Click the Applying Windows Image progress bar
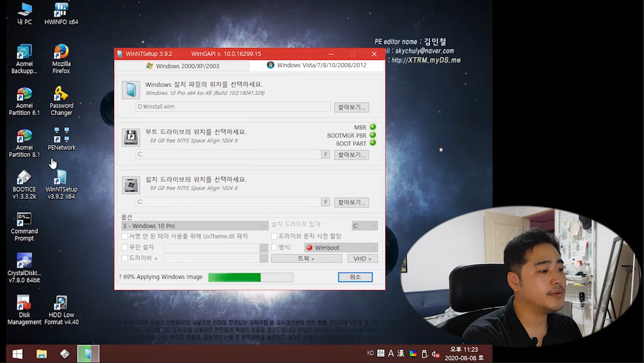This screenshot has height=363, width=644. (251, 277)
